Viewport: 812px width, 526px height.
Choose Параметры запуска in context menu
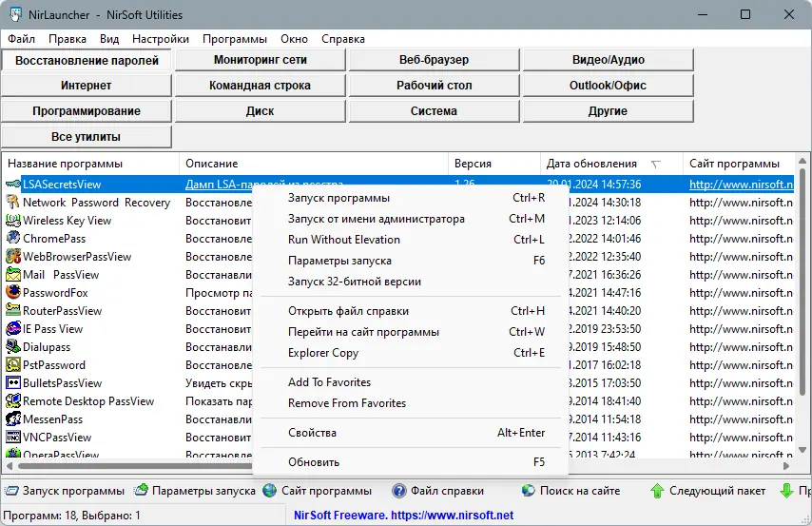(x=410, y=261)
